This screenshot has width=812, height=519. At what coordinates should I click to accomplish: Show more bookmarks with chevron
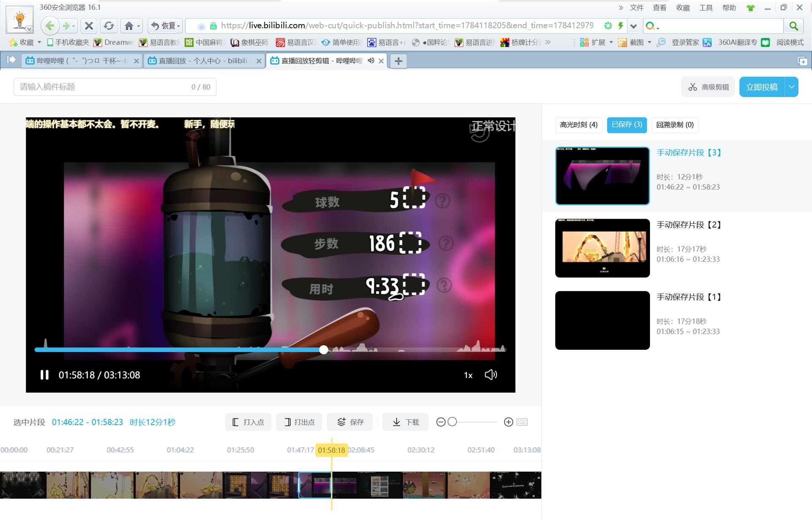(548, 42)
